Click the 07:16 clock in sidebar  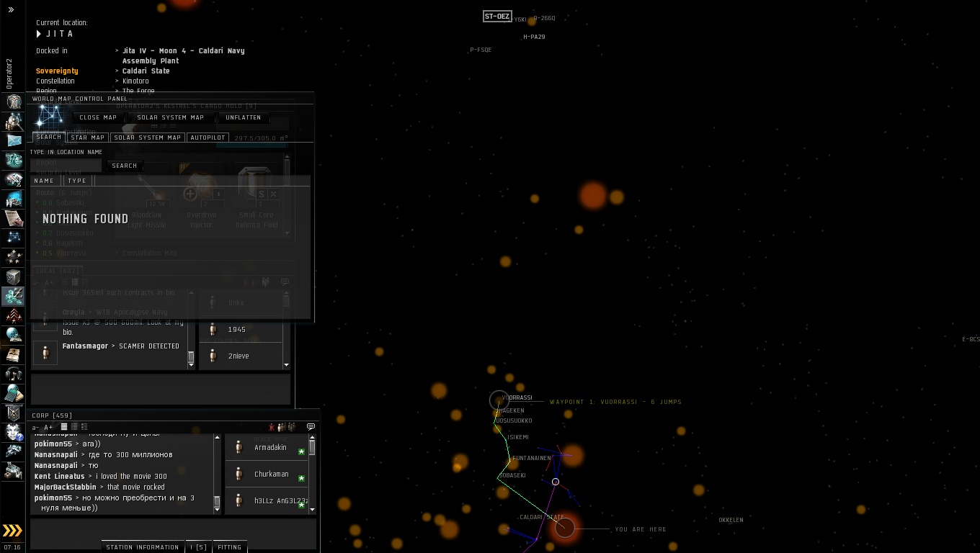(x=12, y=548)
